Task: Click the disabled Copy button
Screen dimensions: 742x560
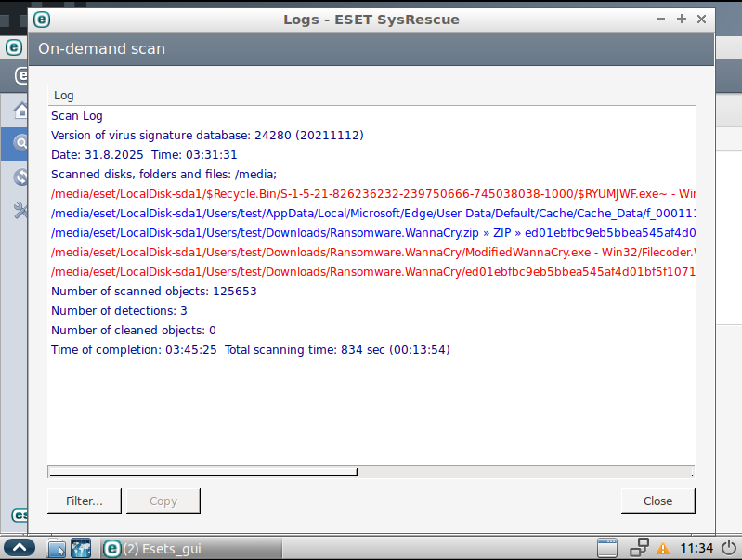Action: coord(163,501)
